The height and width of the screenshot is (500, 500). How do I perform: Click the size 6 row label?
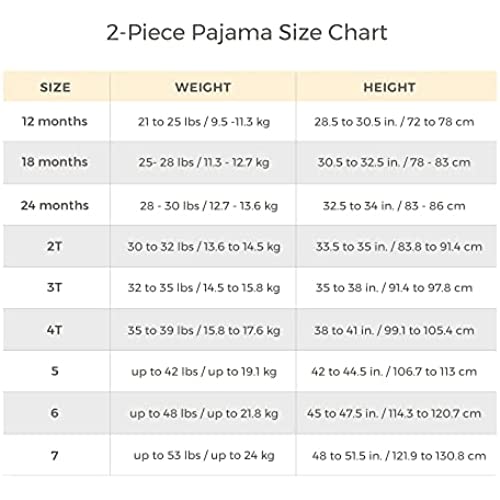[x=55, y=413]
